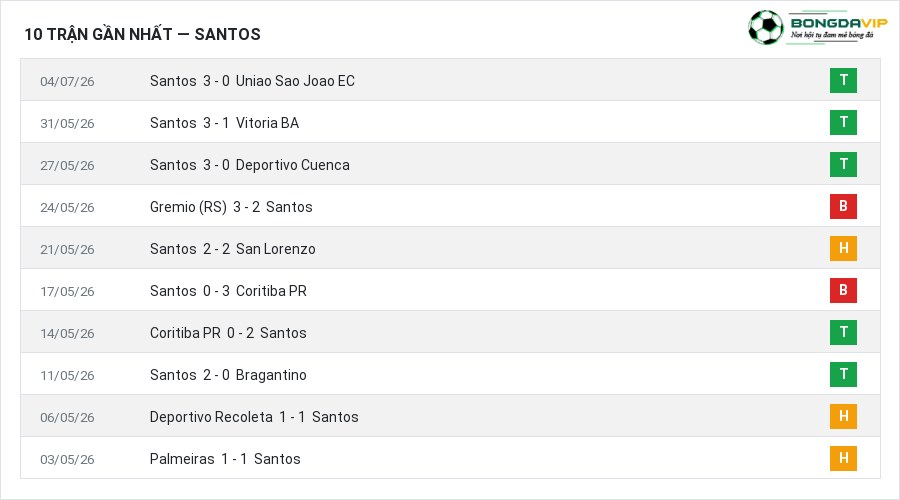Click the green T badge for Uniao Sao Joao match

coord(843,80)
